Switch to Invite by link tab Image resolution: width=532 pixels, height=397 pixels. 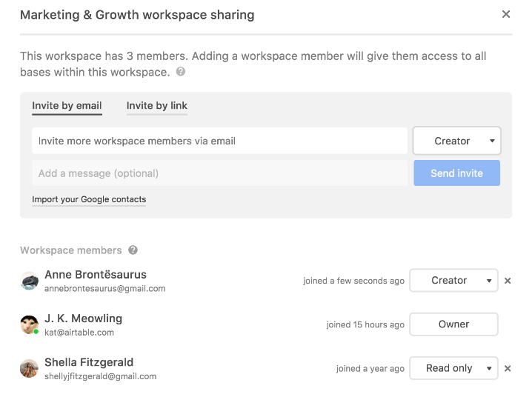point(157,106)
